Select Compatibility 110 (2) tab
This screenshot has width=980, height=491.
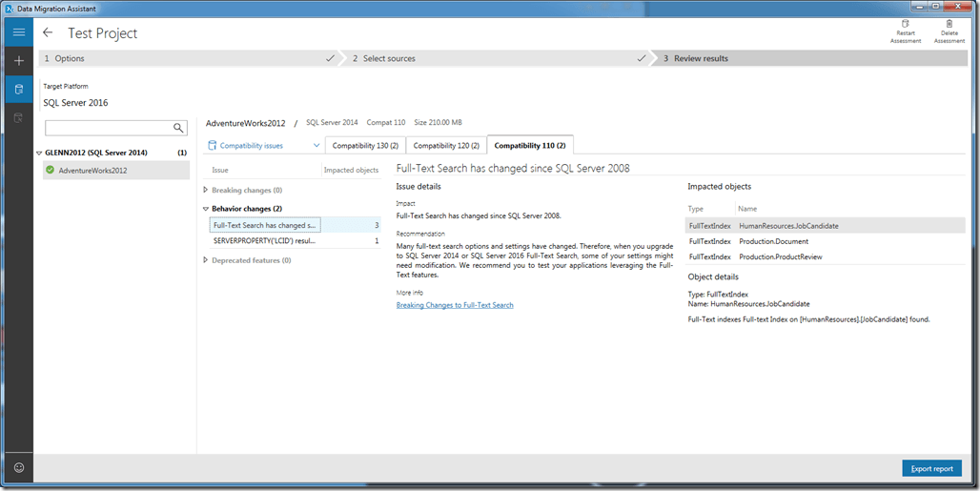pos(530,146)
